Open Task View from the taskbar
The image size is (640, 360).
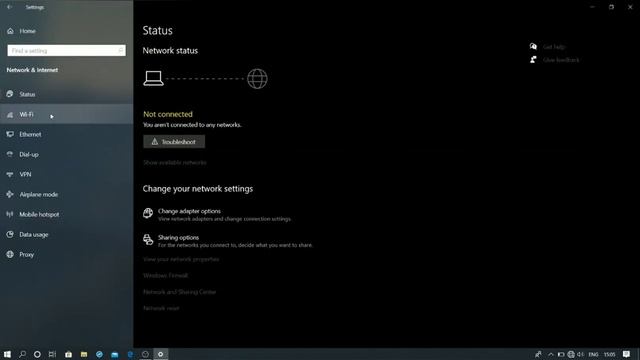point(52,354)
